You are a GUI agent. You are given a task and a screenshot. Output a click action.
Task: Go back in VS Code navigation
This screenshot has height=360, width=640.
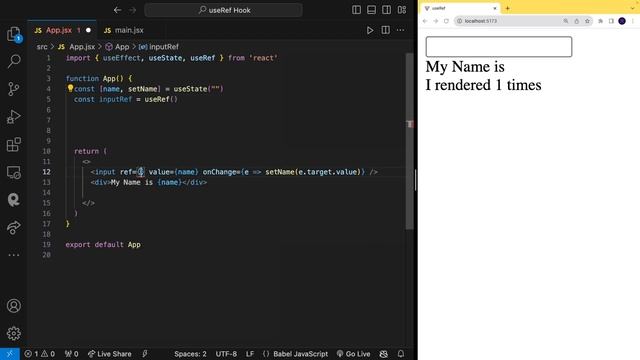pos(118,10)
